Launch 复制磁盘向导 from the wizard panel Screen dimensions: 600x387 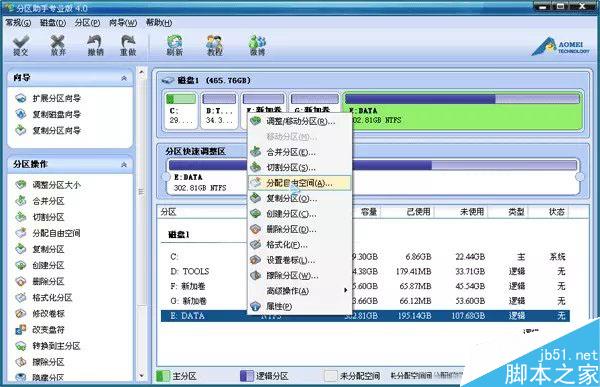click(x=48, y=114)
